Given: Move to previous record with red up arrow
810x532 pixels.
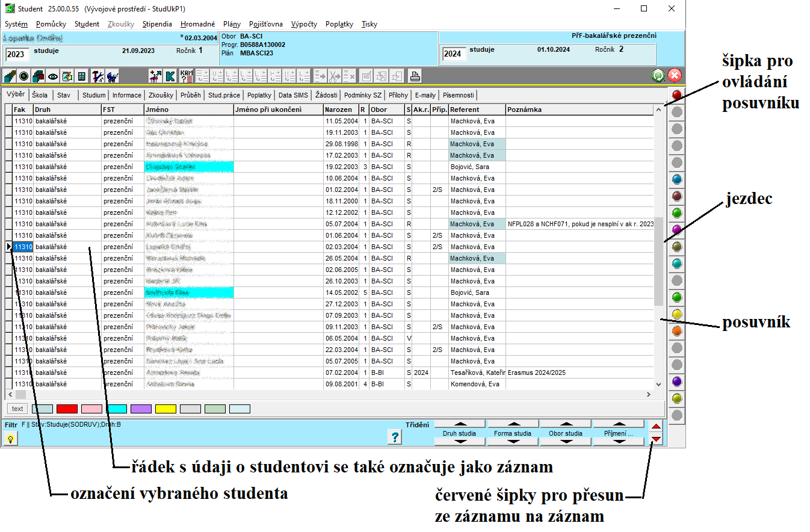Looking at the screenshot, I should (x=657, y=427).
